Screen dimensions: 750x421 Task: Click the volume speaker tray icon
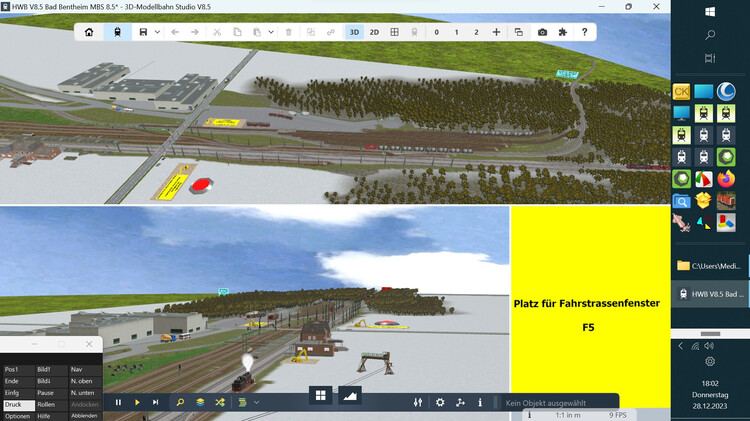point(709,346)
